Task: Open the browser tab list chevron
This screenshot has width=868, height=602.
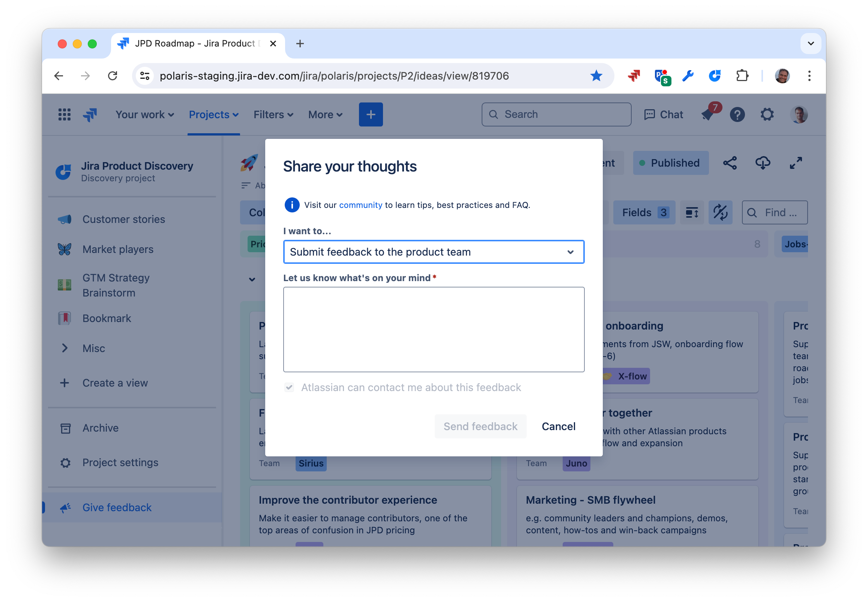Action: click(x=811, y=44)
